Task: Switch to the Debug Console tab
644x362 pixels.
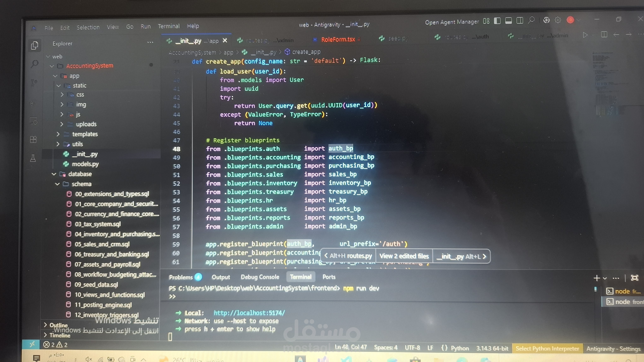Action: coord(260,277)
